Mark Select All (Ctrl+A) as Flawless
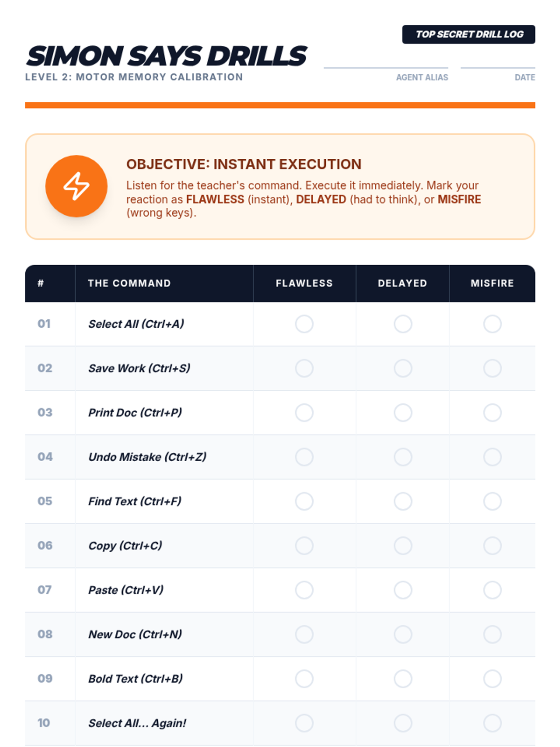Viewport: 560px width, 747px height. [304, 324]
